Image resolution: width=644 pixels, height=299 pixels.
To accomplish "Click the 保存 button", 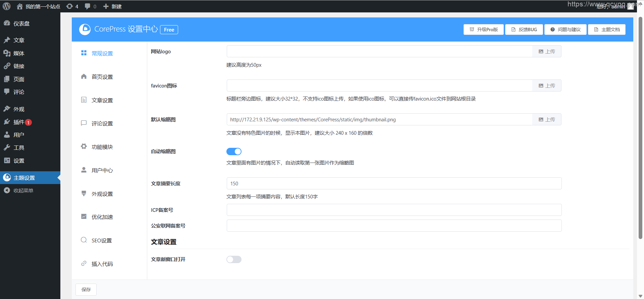I will tap(86, 290).
